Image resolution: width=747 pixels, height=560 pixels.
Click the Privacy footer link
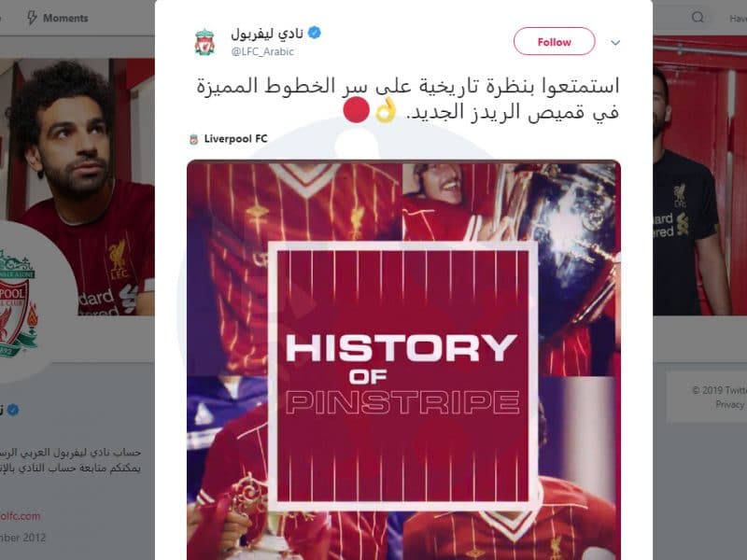(729, 404)
